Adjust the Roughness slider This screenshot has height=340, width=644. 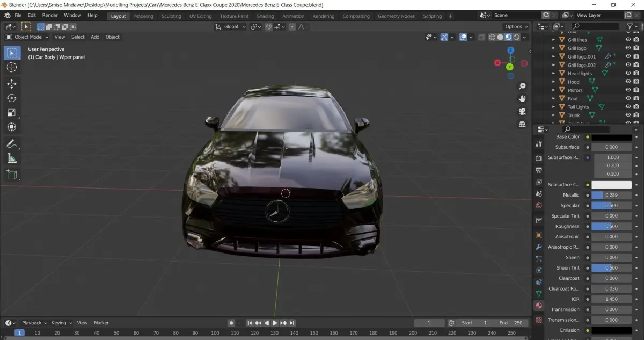tap(612, 226)
